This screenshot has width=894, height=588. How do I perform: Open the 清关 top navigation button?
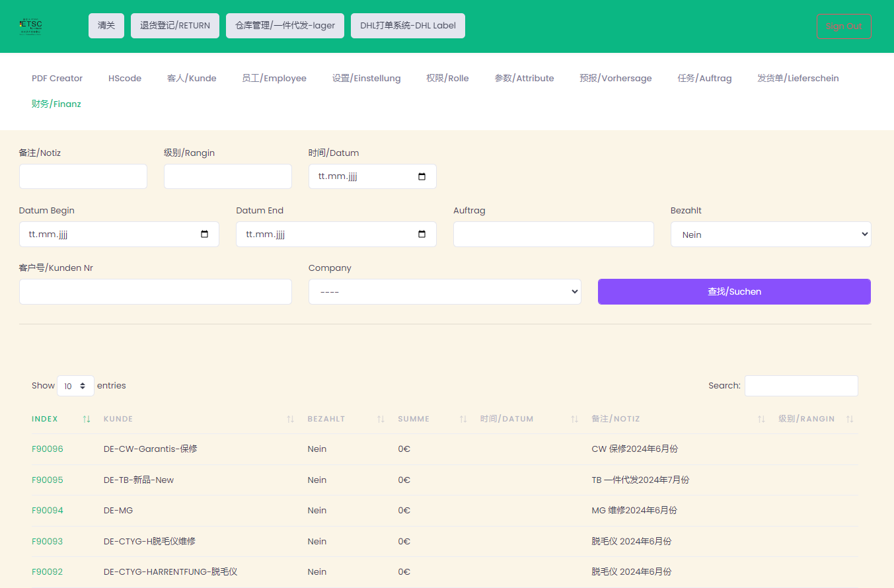[x=106, y=26]
